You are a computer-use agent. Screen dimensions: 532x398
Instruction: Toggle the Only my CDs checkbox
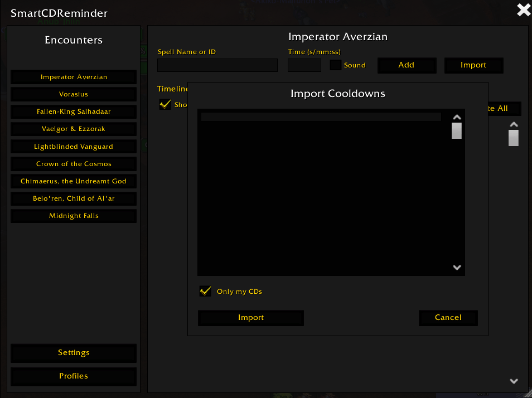pyautogui.click(x=205, y=291)
